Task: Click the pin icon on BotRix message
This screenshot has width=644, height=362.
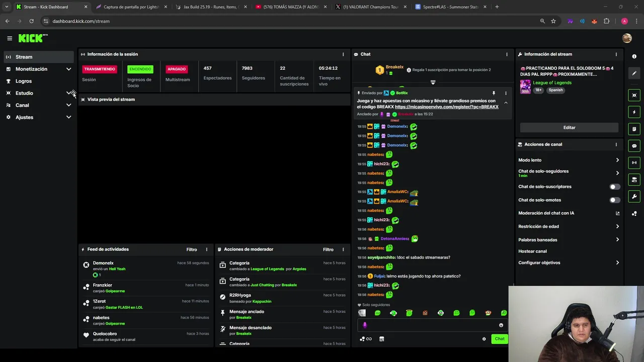Action: coord(494,93)
